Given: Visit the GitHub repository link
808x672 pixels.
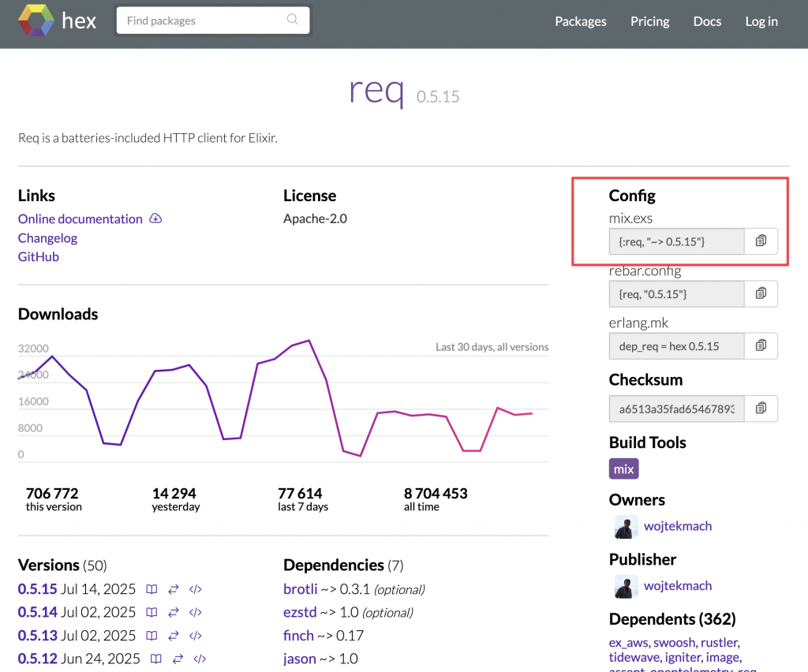Looking at the screenshot, I should click(39, 257).
